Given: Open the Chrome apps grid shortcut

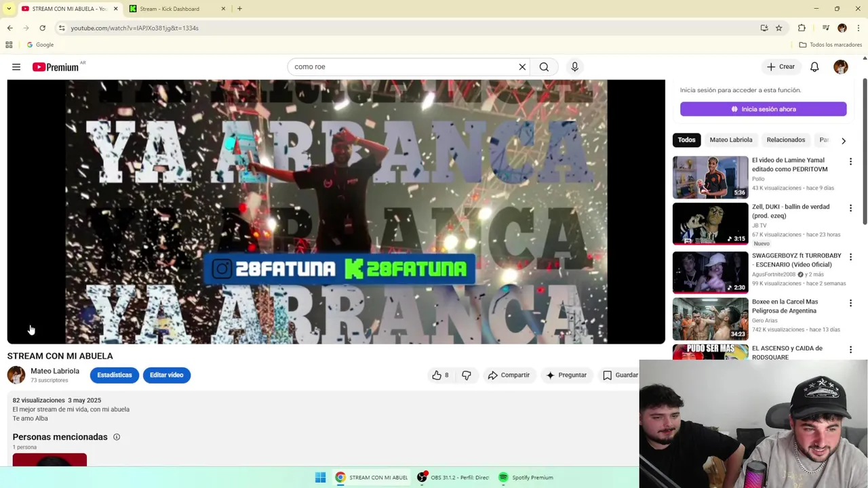Looking at the screenshot, I should [x=9, y=45].
